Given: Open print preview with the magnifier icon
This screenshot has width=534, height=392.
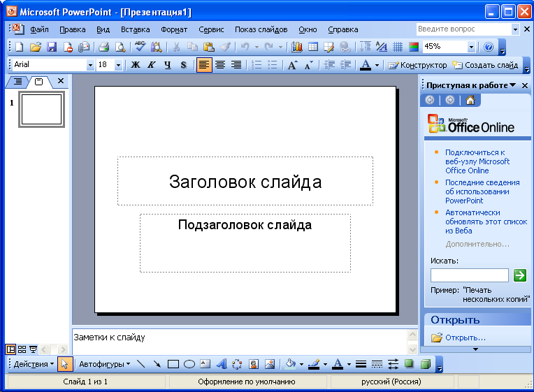Looking at the screenshot, I should click(120, 47).
